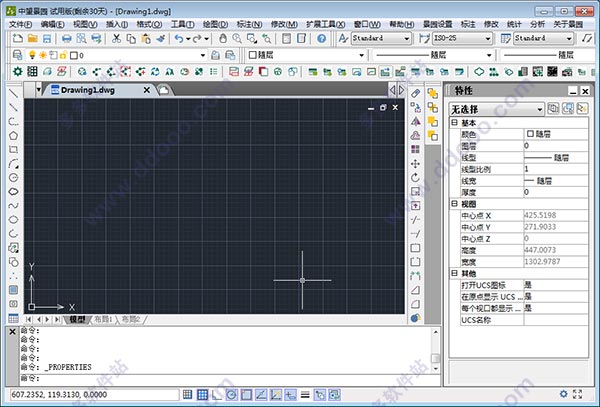Open the 无选择 selection dropdown in properties
The image size is (600, 407).
[x=539, y=109]
